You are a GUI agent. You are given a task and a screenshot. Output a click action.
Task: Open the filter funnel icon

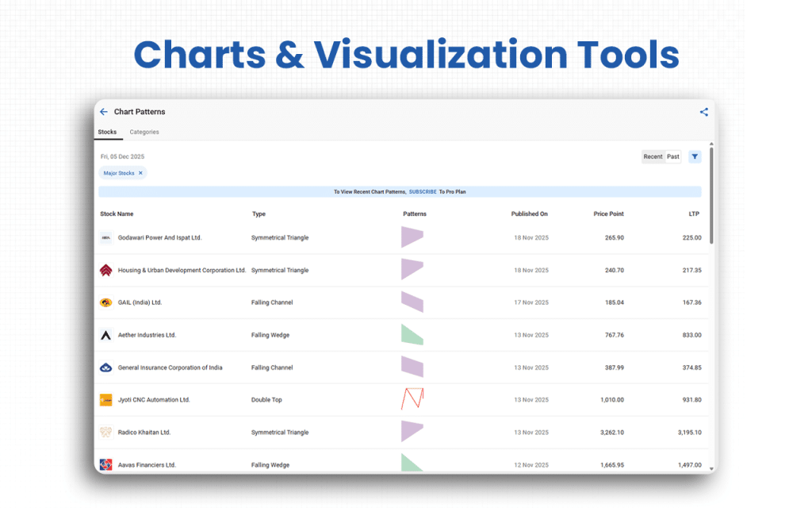coord(695,156)
